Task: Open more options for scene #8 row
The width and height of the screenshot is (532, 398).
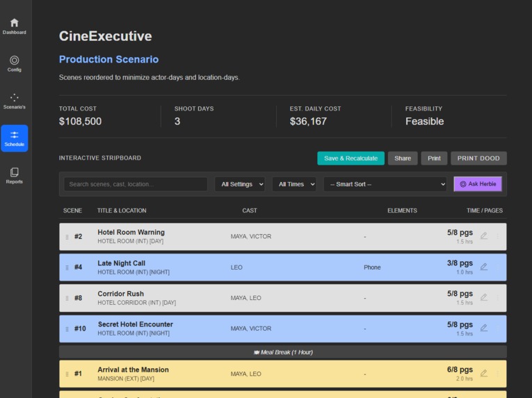Action: (x=498, y=297)
